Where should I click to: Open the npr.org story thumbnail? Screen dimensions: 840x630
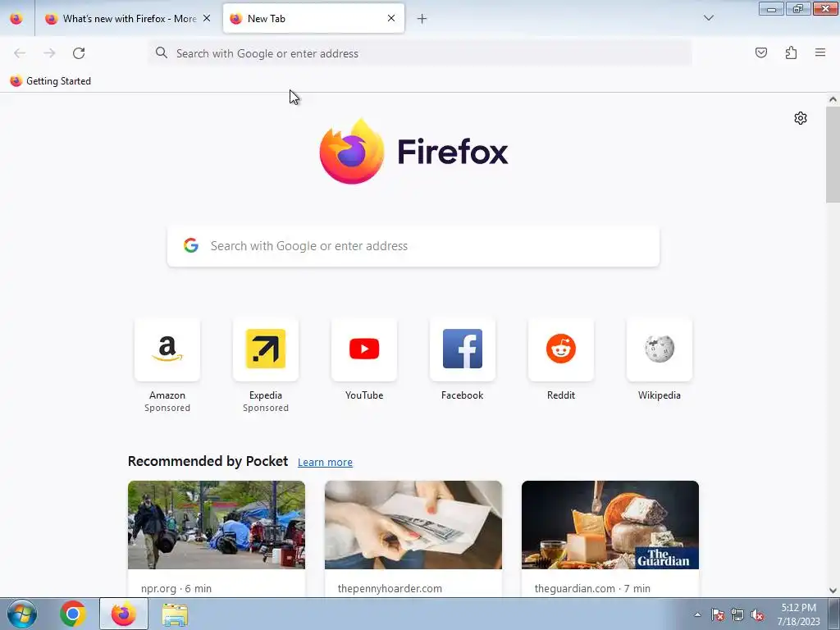pyautogui.click(x=217, y=525)
